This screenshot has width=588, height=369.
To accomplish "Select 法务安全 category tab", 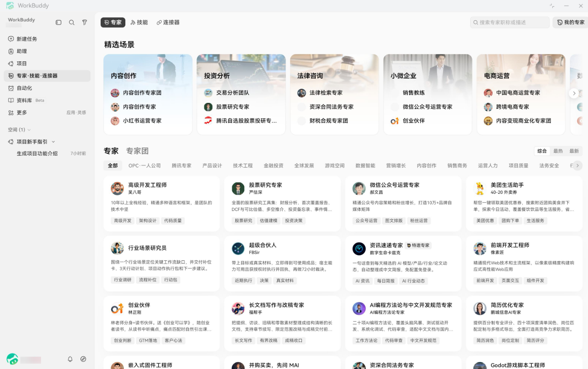I will pyautogui.click(x=549, y=166).
